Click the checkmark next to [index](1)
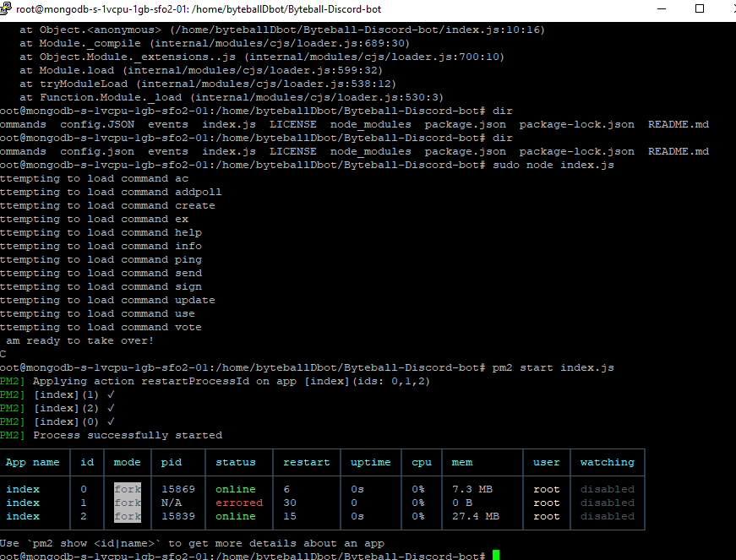This screenshot has width=736, height=560. click(x=111, y=395)
